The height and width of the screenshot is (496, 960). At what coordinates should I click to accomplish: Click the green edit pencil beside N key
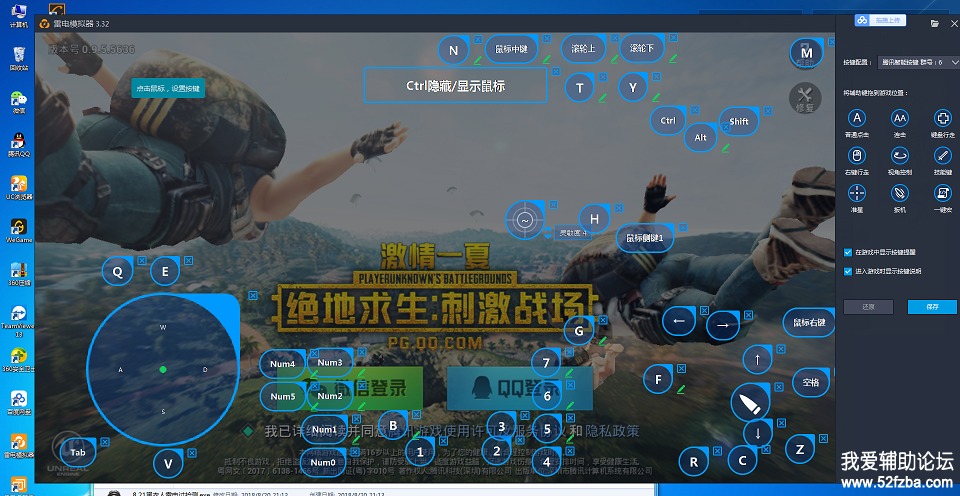[x=476, y=60]
